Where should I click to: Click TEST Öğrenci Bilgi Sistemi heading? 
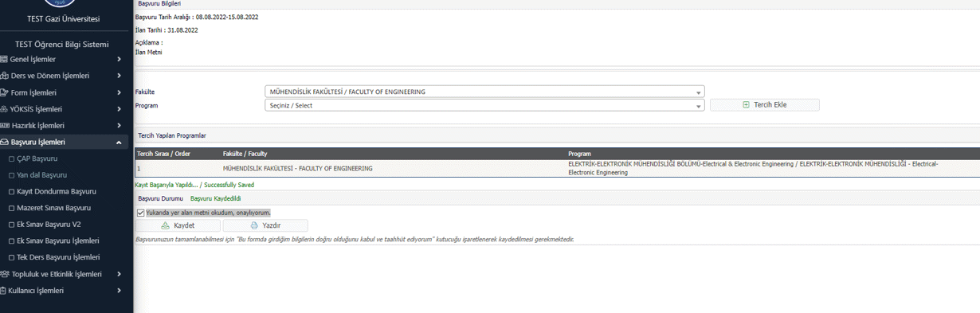[x=62, y=45]
